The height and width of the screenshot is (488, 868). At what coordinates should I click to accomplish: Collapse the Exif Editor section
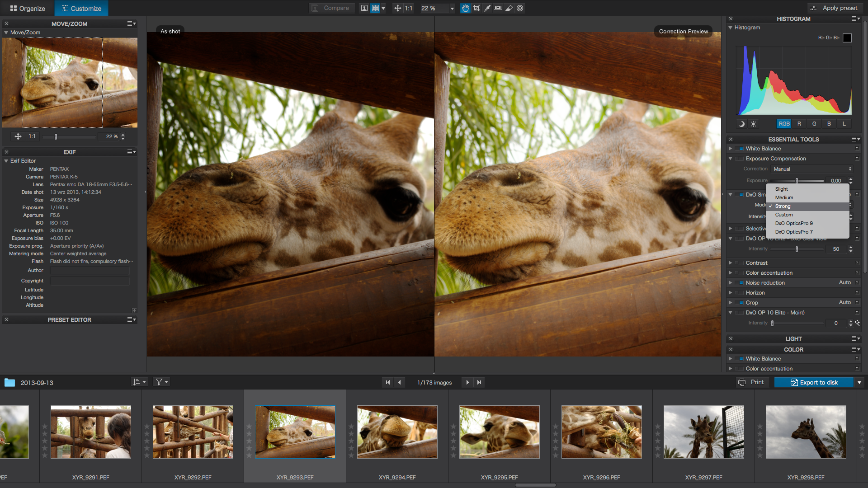coord(6,161)
